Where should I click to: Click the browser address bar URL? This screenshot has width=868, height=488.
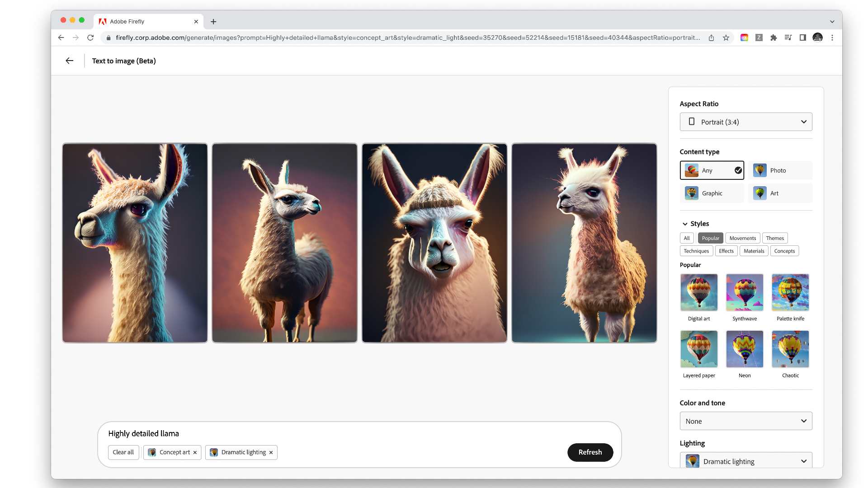[407, 38]
